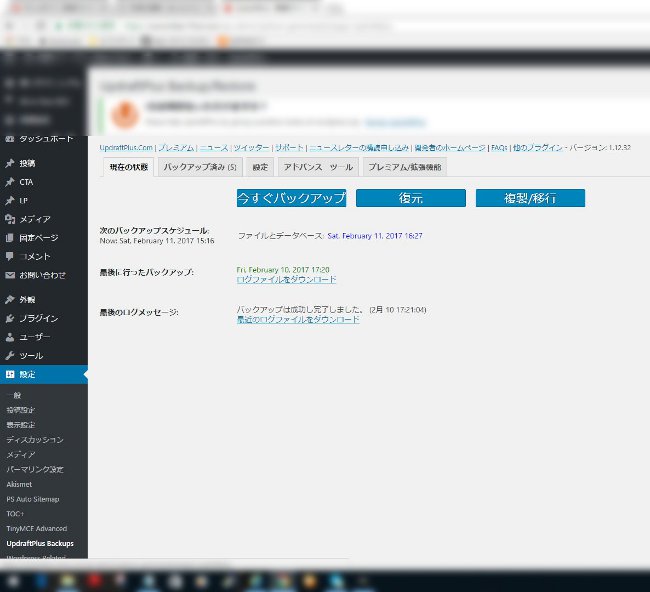Click ログファイルをダウンロード link under last backup
Viewport: 650px width, 592px height.
click(286, 279)
